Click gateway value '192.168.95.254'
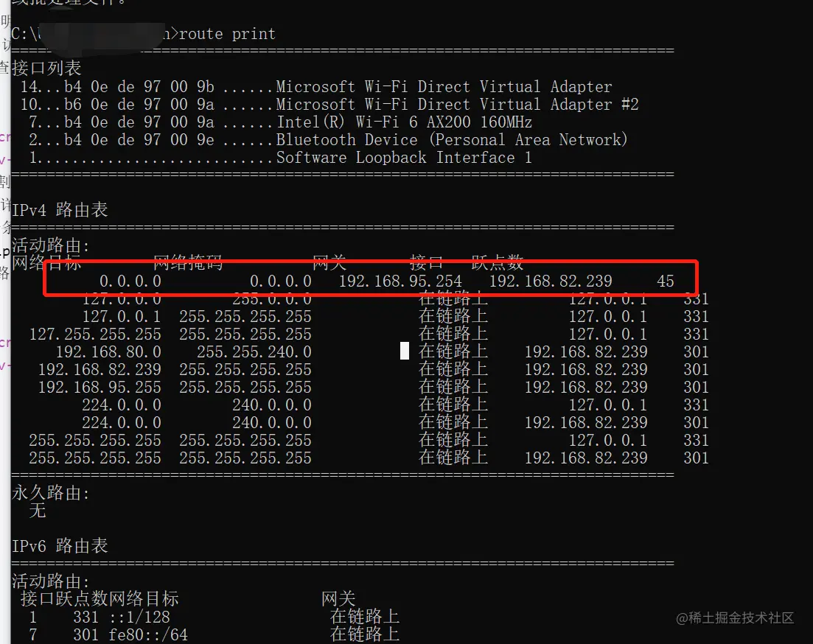813x644 pixels. click(x=399, y=281)
